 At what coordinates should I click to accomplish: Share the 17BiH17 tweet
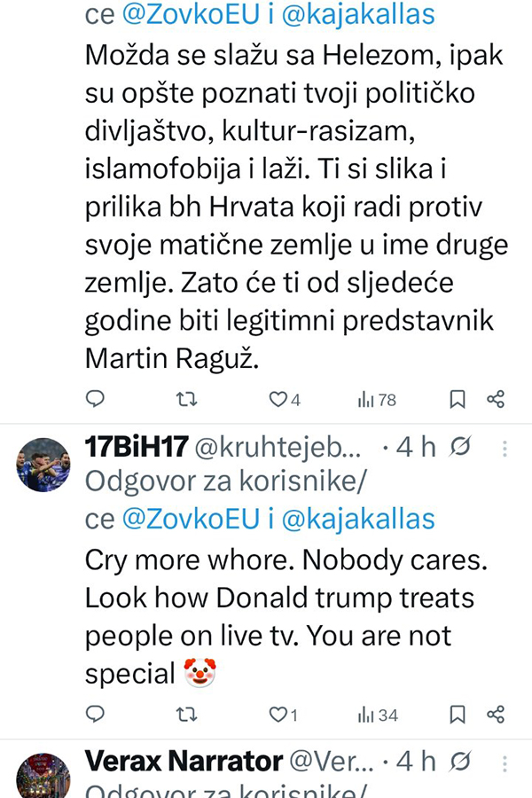click(496, 714)
